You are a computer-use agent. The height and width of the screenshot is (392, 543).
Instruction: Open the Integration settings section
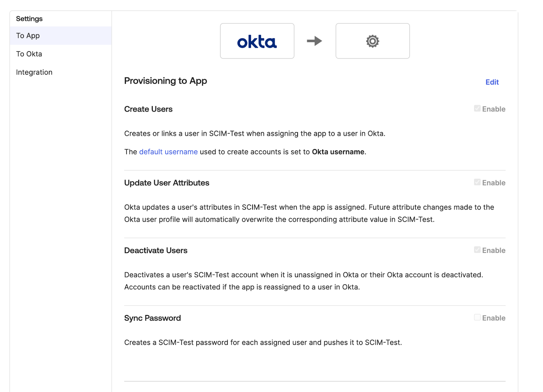[x=34, y=72]
